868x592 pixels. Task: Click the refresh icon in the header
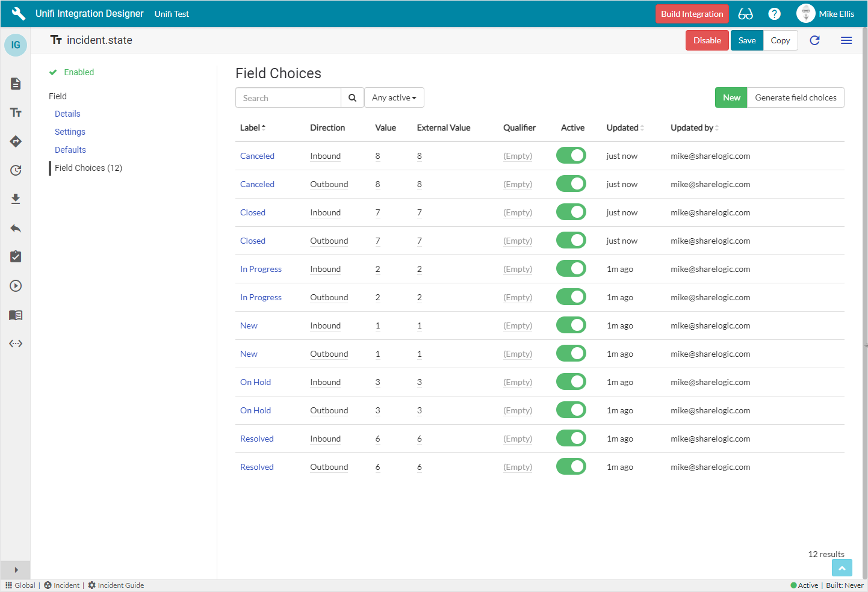click(x=814, y=40)
